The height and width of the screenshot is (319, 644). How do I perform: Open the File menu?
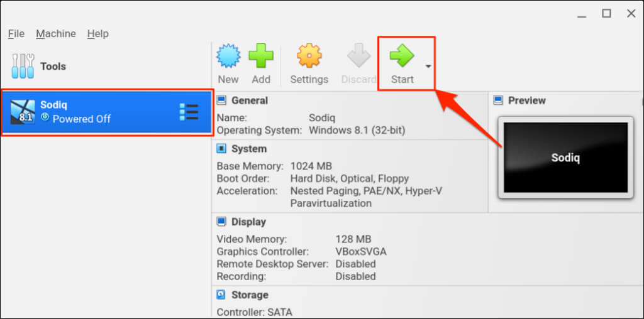point(16,34)
